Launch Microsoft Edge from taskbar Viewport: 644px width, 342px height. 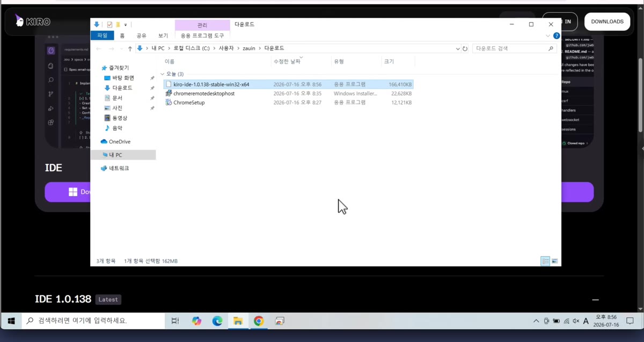pos(217,321)
